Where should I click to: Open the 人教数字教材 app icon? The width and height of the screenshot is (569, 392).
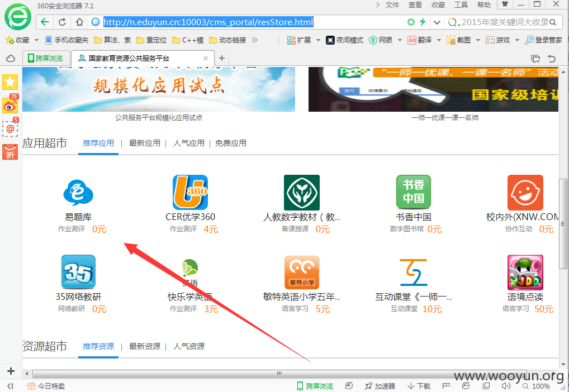(x=302, y=192)
